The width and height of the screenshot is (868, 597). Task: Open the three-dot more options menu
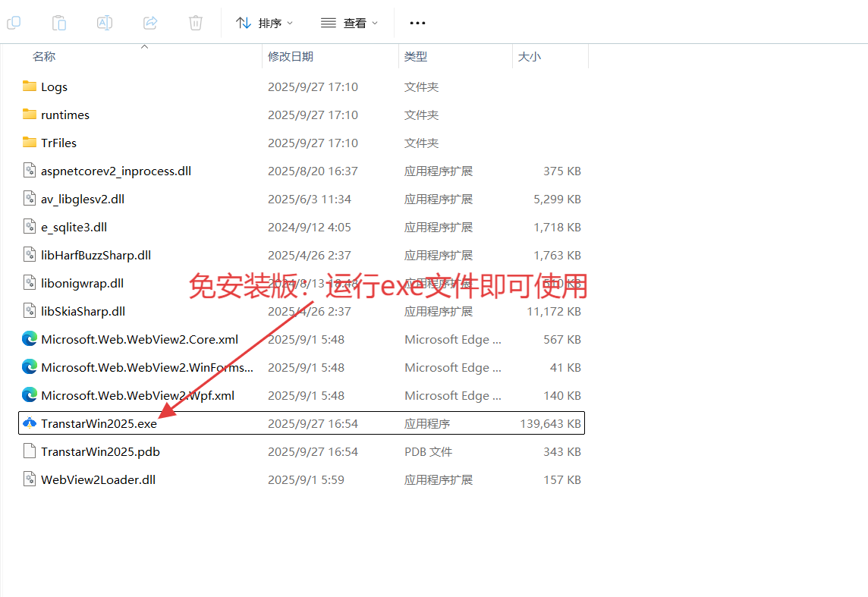pyautogui.click(x=417, y=23)
